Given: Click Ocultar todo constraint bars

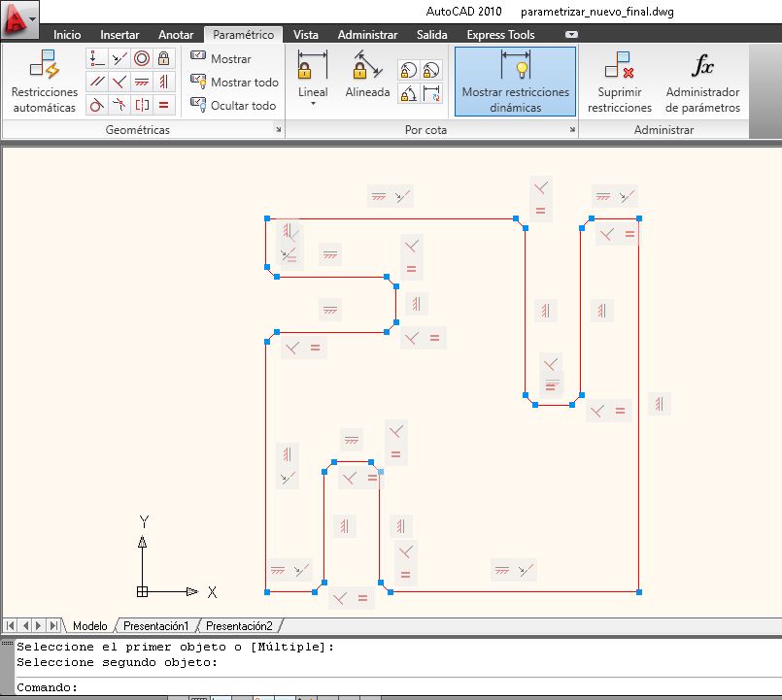Looking at the screenshot, I should tap(233, 105).
